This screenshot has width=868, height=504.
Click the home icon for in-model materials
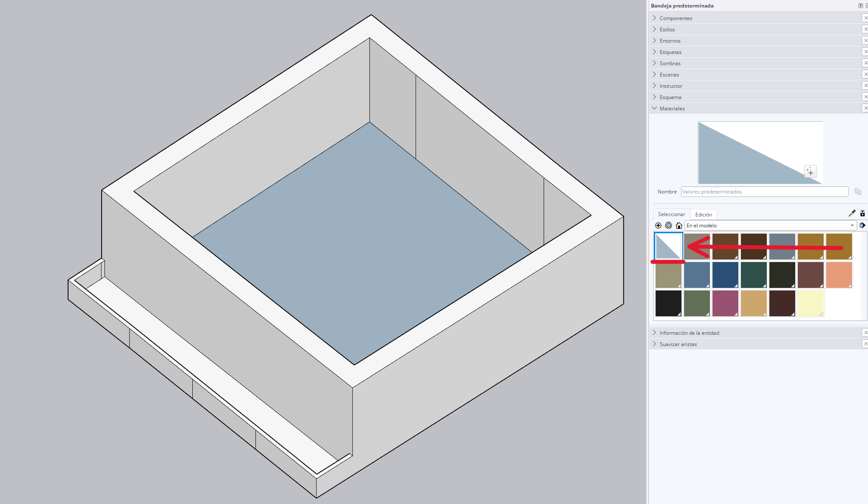[679, 226]
